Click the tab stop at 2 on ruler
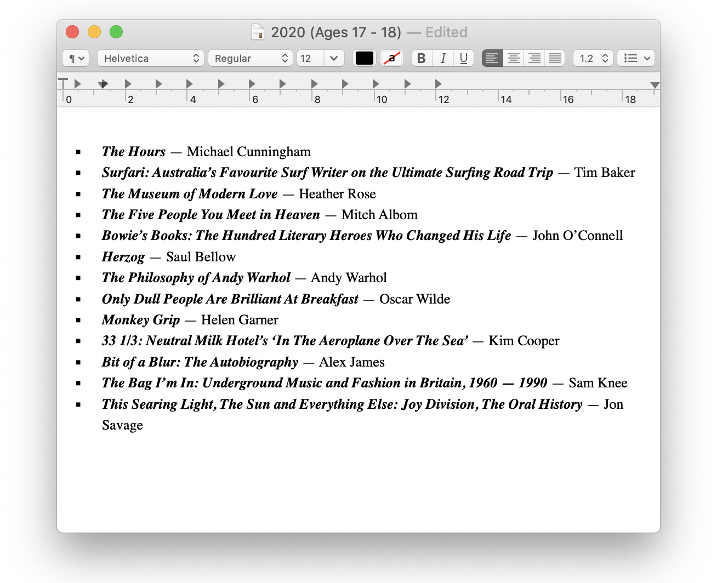Viewport: 728px width, 583px height. [x=128, y=84]
